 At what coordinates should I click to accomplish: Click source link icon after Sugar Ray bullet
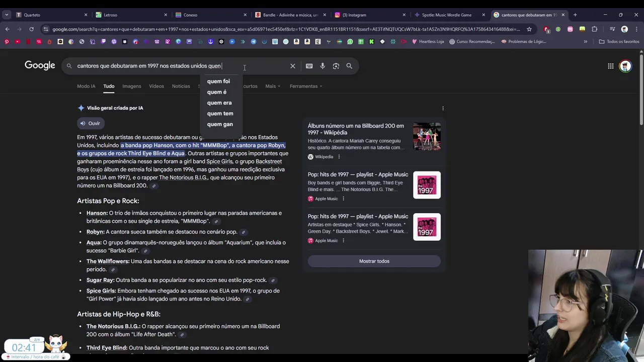tap(273, 281)
